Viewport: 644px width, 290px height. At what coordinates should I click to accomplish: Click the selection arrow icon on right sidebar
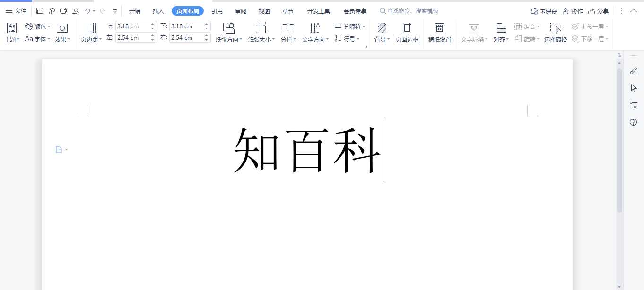pos(634,87)
